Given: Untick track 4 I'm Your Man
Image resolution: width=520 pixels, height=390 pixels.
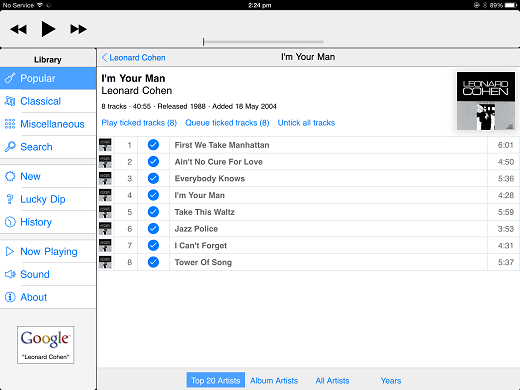Looking at the screenshot, I should [153, 195].
